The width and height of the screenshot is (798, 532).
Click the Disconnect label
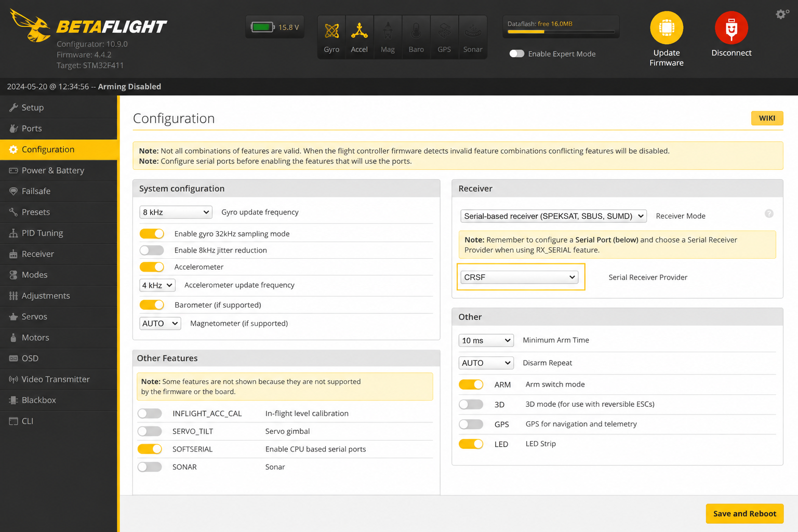[731, 53]
